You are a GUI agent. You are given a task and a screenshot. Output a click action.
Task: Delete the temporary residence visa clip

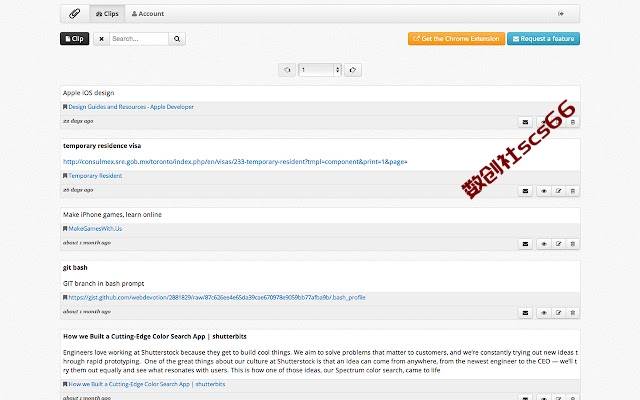pyautogui.click(x=573, y=191)
